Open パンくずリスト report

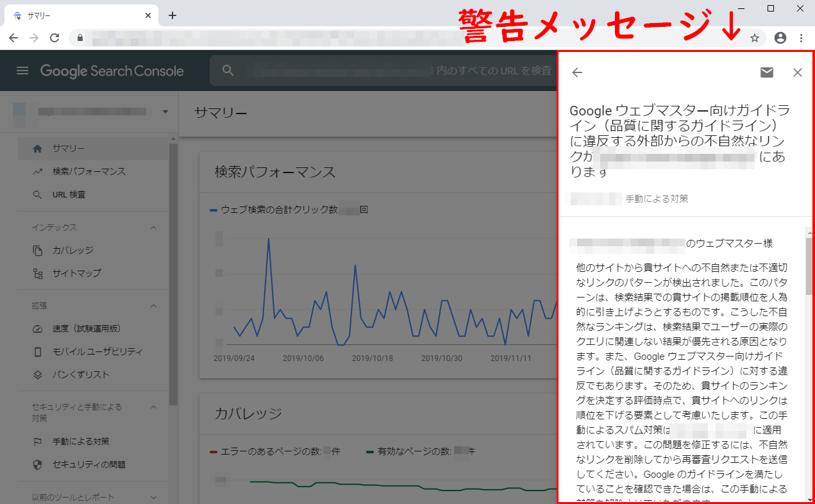(93, 374)
